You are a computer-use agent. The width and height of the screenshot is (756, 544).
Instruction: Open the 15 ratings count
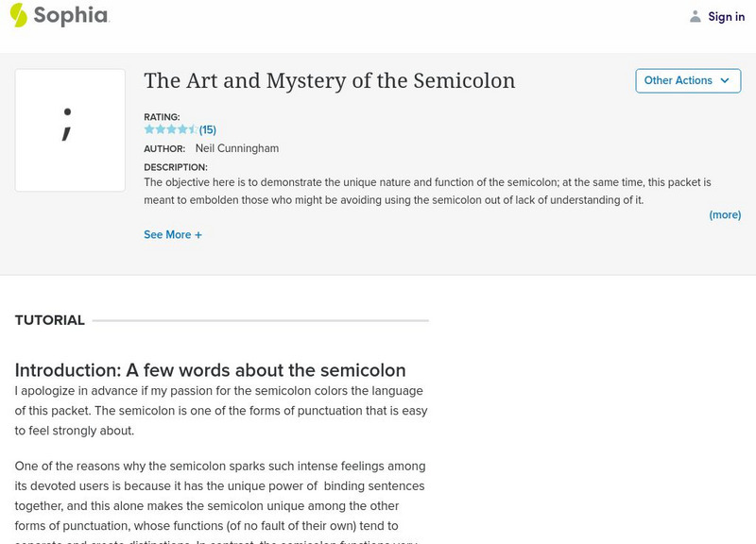[x=208, y=129]
